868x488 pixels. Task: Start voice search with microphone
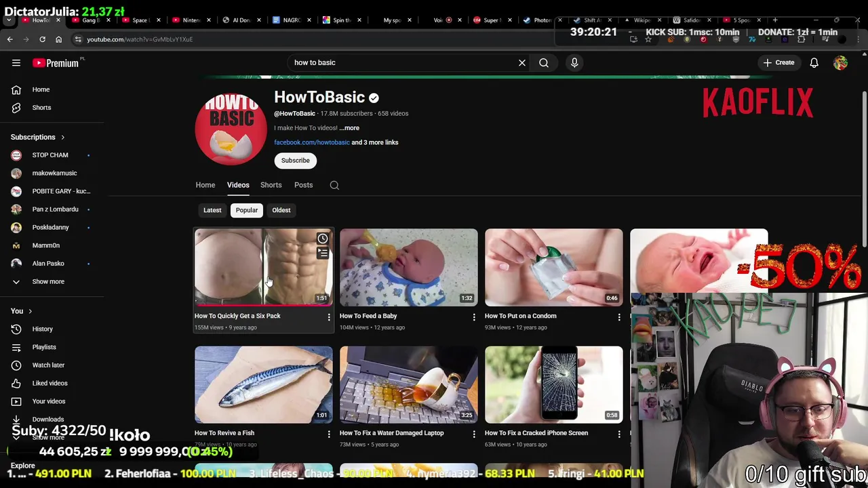pyautogui.click(x=574, y=62)
